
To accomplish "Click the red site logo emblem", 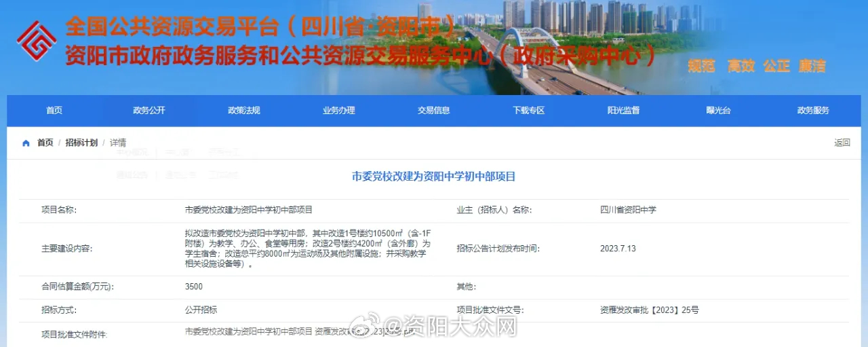I will click(x=37, y=41).
